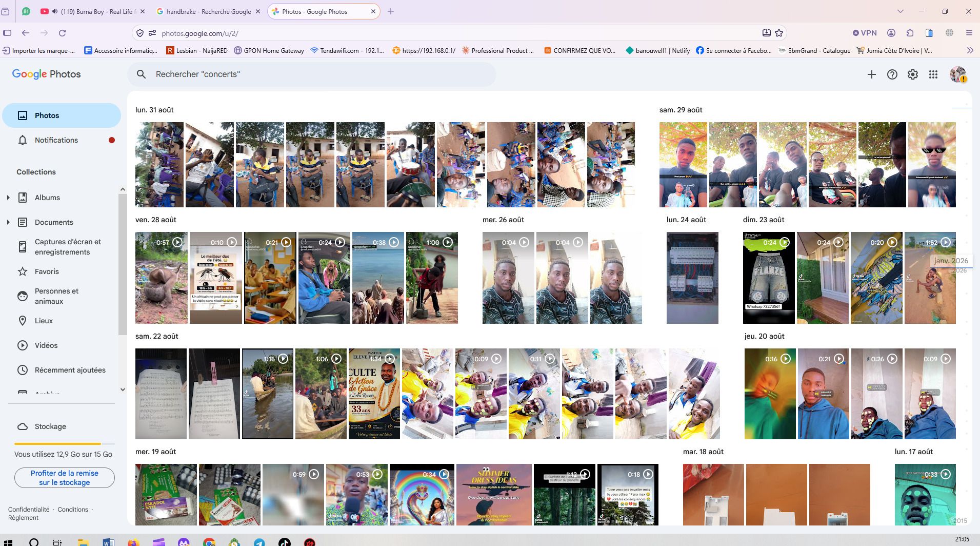The image size is (980, 546).
Task: Click sidebar scrollbar up arrow
Action: (x=123, y=189)
